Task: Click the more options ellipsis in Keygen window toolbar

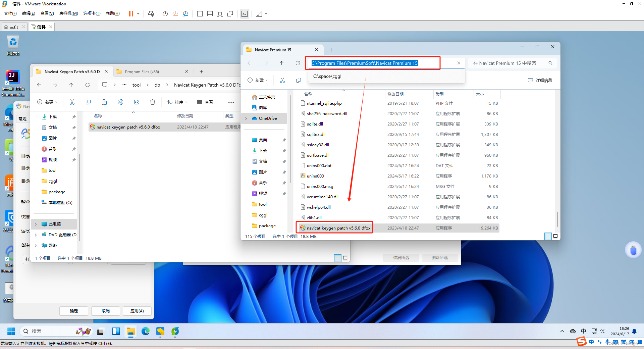Action: pos(231,102)
